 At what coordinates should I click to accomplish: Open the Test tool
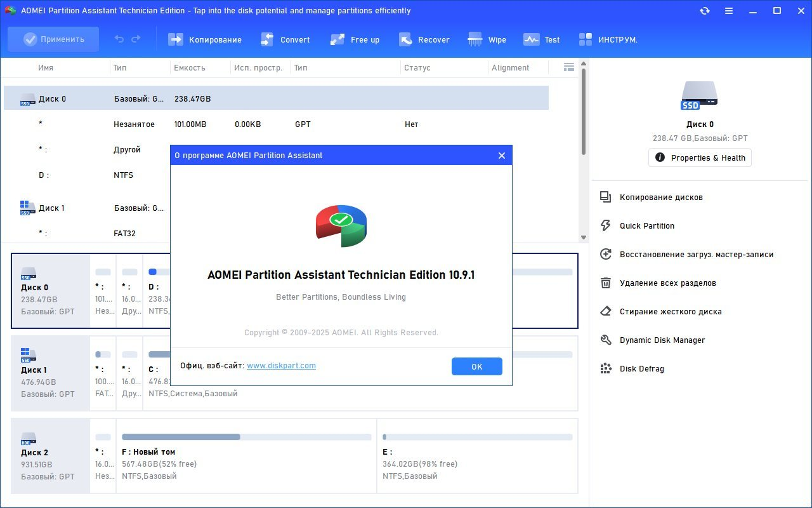coord(542,39)
